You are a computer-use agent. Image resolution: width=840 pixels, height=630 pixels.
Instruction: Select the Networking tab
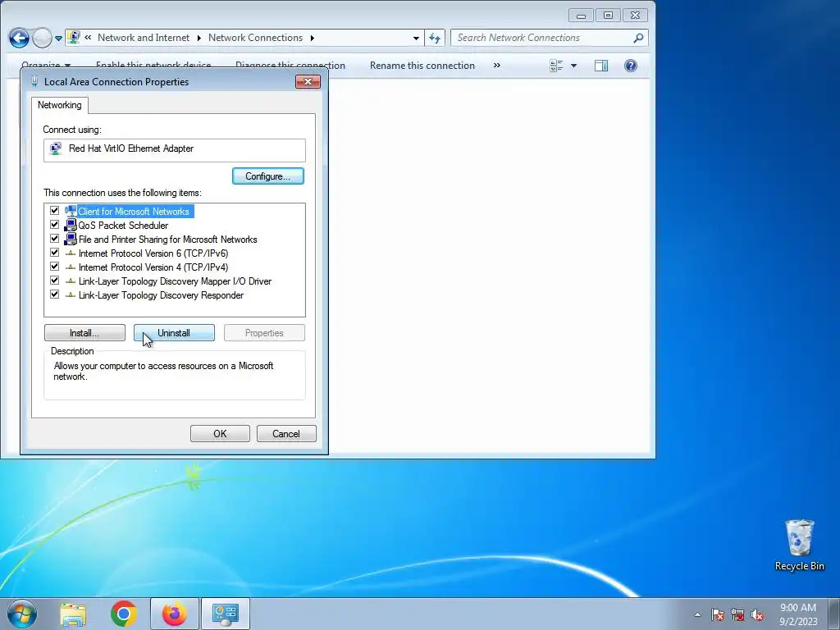59,105
